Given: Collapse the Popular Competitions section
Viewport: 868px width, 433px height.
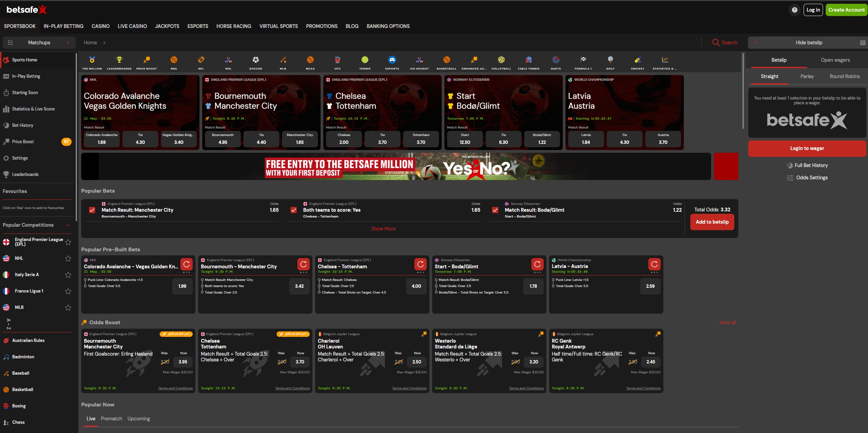Looking at the screenshot, I should coord(68,225).
